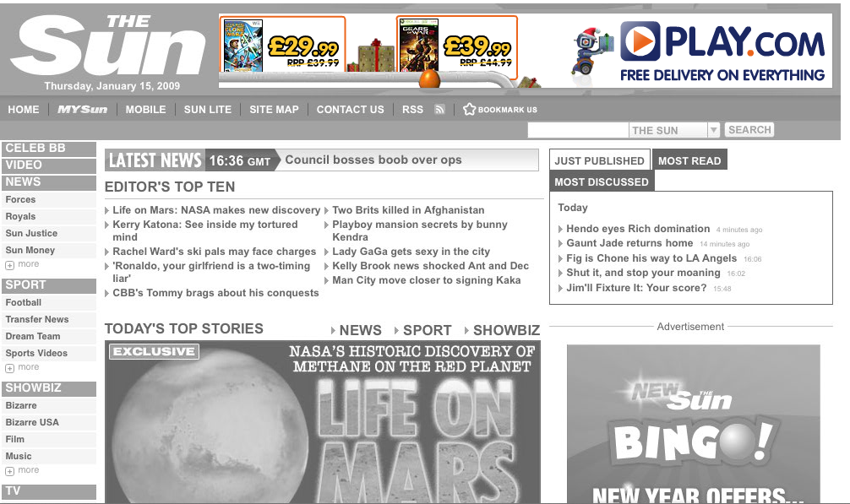This screenshot has width=850, height=504.
Task: Open Sport sidebar heading
Action: pos(49,285)
